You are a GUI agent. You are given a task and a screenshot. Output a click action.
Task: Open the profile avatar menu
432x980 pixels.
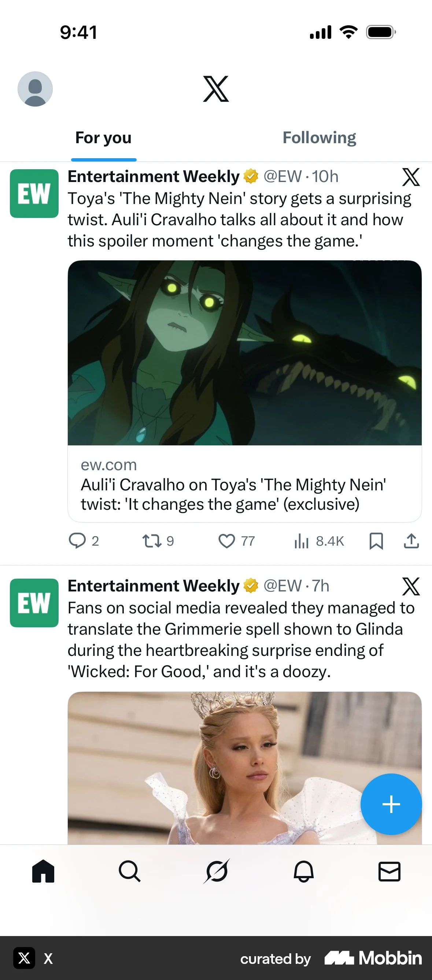(35, 89)
